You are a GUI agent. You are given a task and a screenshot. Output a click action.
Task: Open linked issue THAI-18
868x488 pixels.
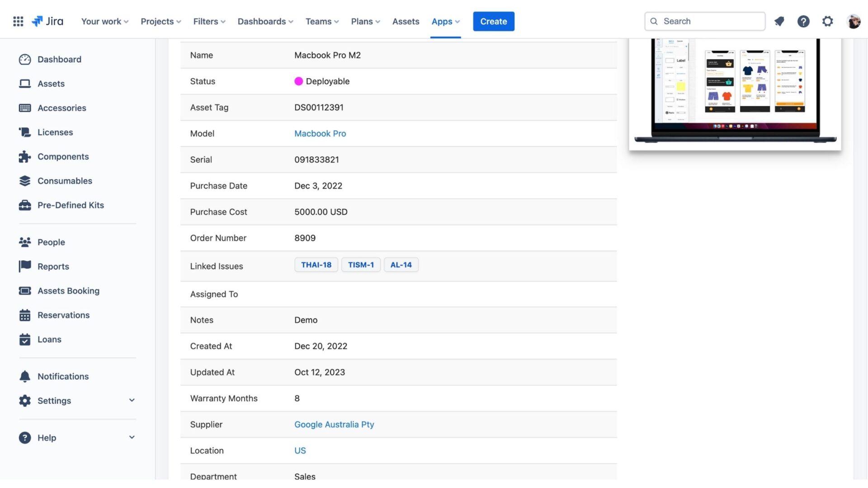click(x=316, y=265)
